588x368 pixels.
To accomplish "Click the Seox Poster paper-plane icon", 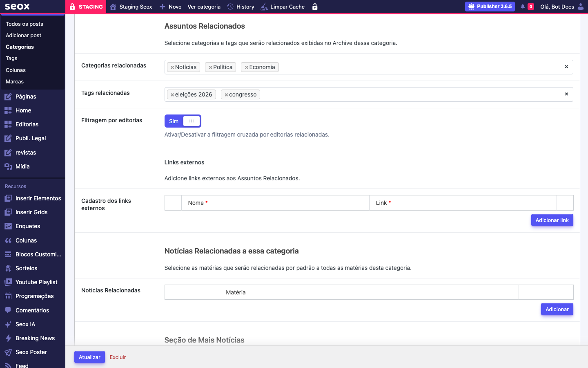I will coord(8,352).
